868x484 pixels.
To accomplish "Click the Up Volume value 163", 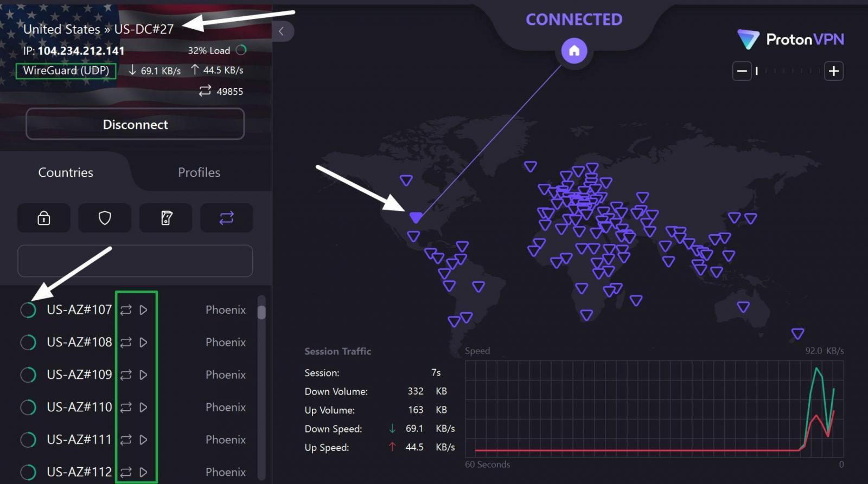I will tap(416, 410).
